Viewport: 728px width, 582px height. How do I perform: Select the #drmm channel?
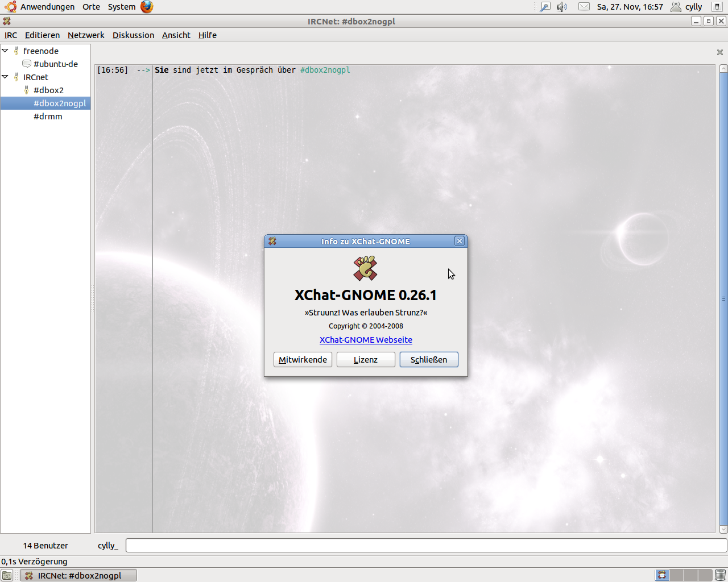(48, 116)
